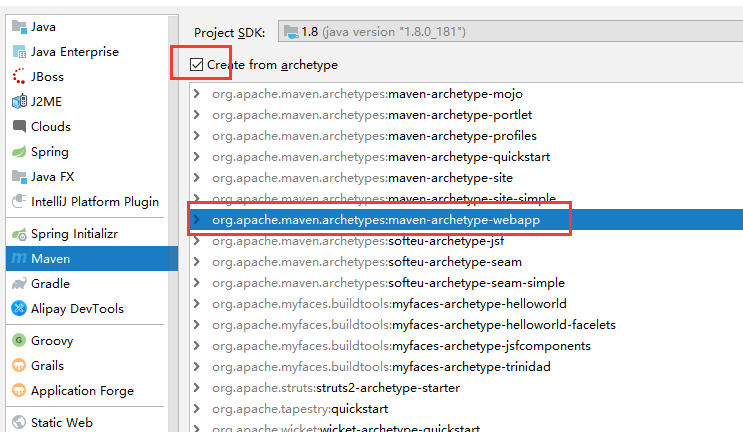This screenshot has width=743, height=432.
Task: Expand maven-archetype-profiles entry
Action: 197,135
